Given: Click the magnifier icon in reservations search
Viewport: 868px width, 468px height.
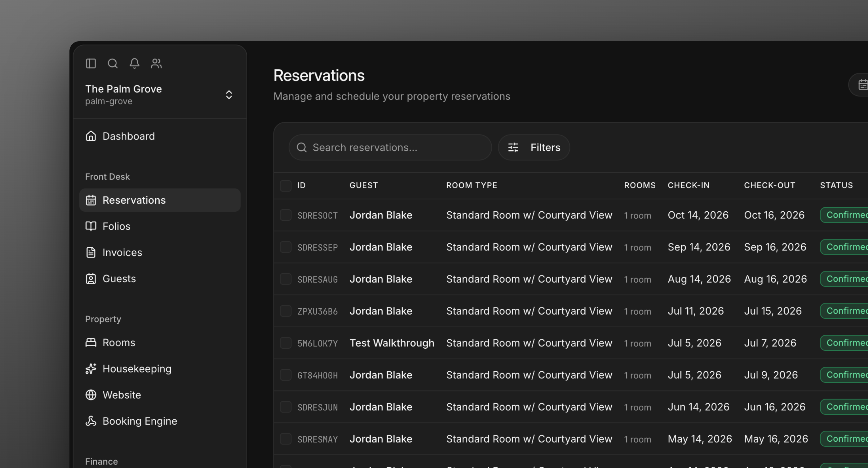Looking at the screenshot, I should click(x=302, y=147).
